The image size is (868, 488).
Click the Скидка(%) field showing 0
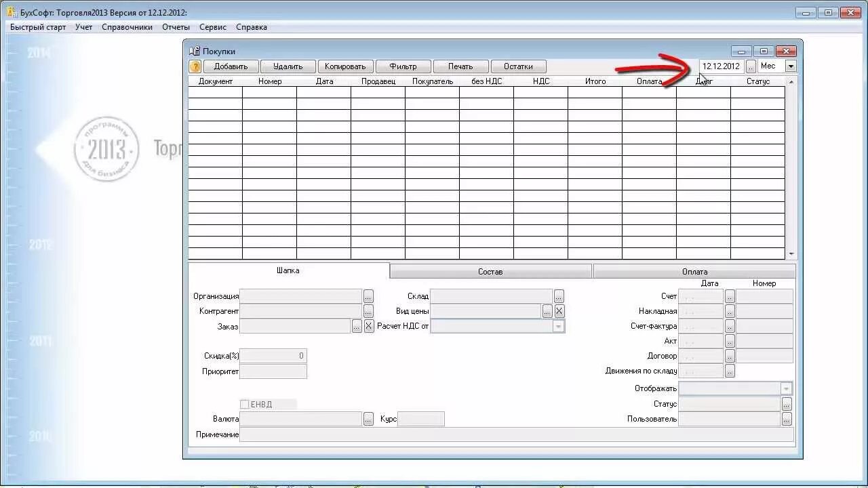[273, 356]
